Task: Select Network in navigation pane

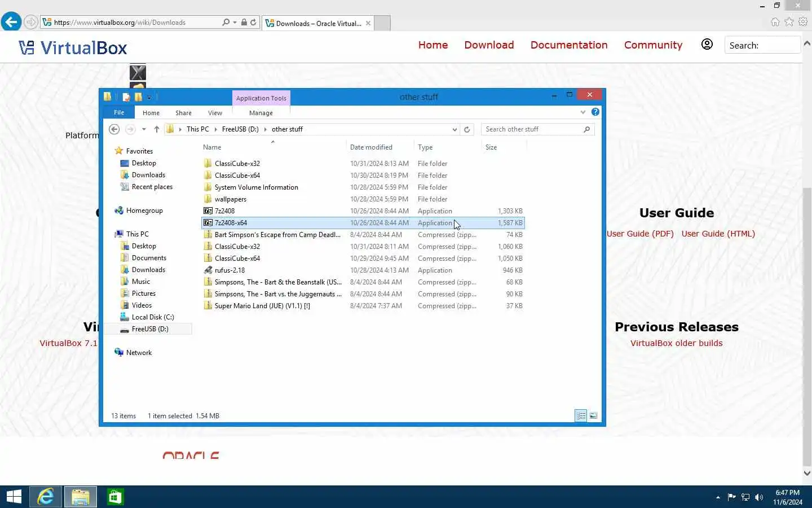Action: [139, 353]
